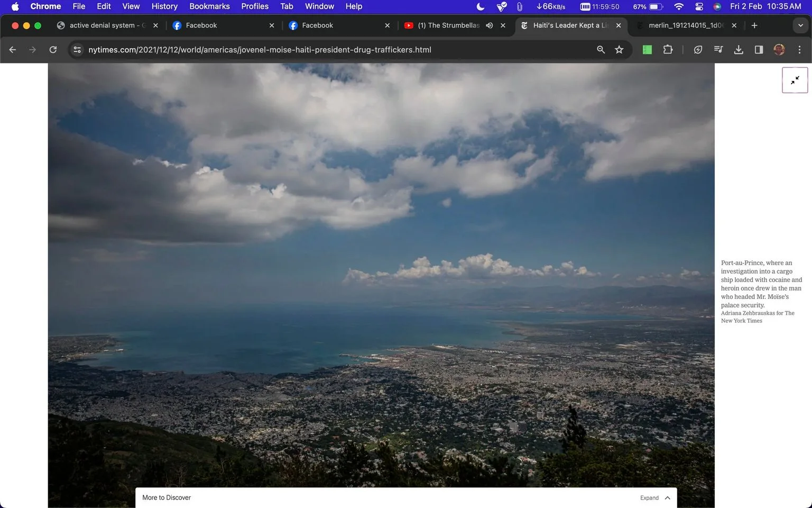Viewport: 812px width, 508px height.
Task: Reload the current page
Action: tap(53, 50)
